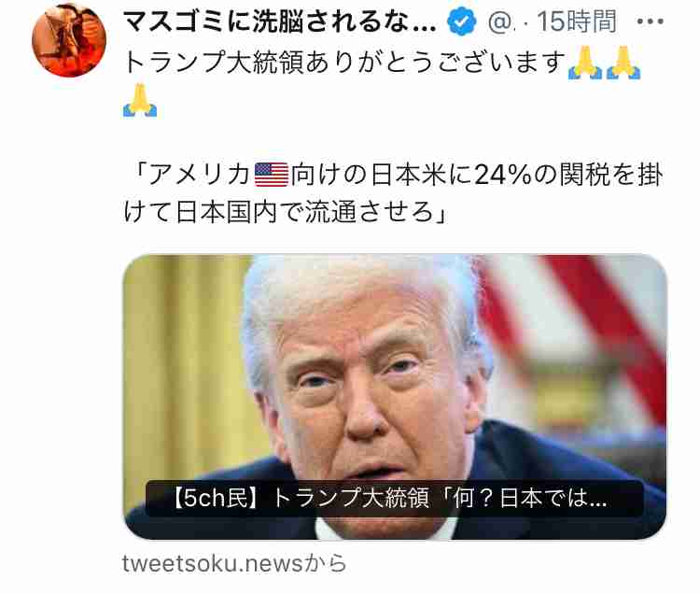Click the から text after source domain
Screen dimensions: 700x593
point(326,563)
